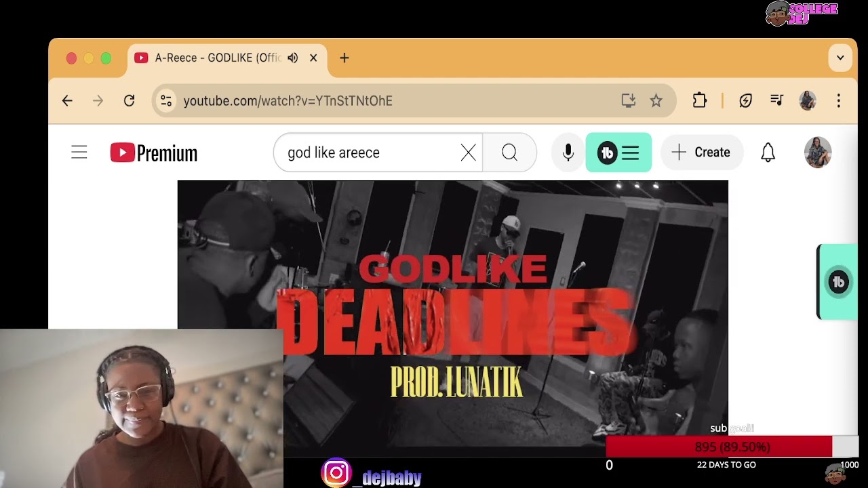Expand the tab search dropdown arrow
The height and width of the screenshot is (488, 868).
click(x=840, y=58)
